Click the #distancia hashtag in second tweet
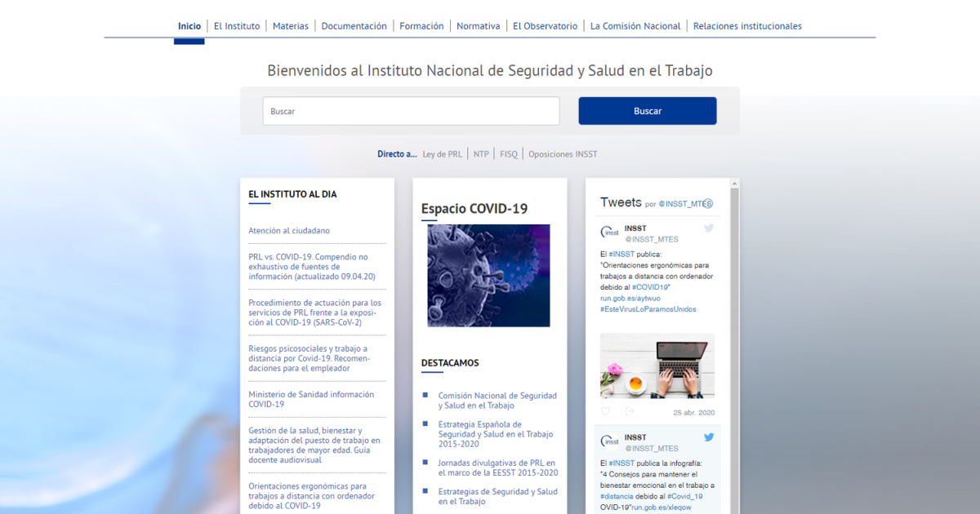The height and width of the screenshot is (514, 980). tap(615, 496)
